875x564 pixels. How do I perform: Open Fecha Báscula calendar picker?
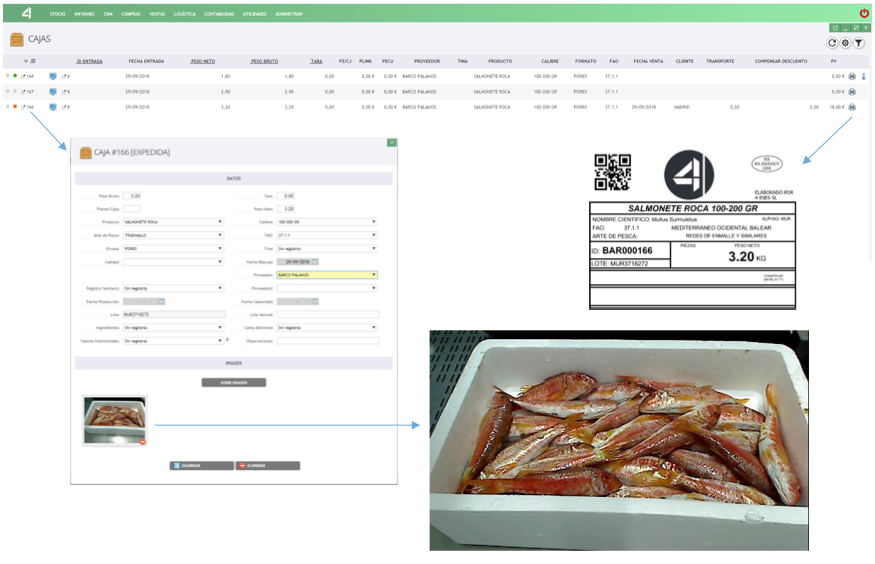[x=314, y=261]
